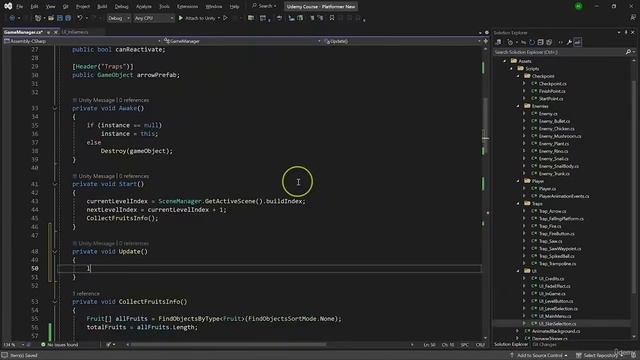
Task: Click Solution Explorer search magnifier icon
Action: tap(628, 52)
